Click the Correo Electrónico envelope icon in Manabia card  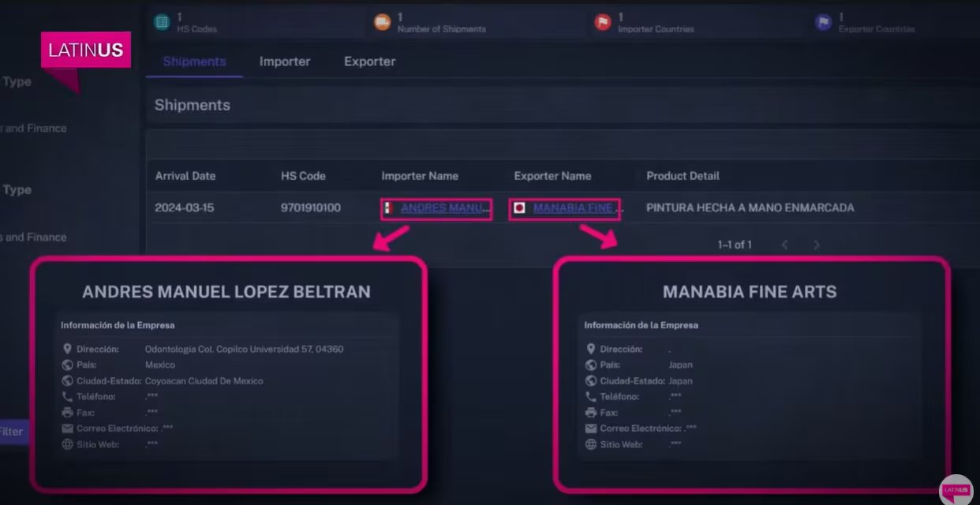click(591, 428)
